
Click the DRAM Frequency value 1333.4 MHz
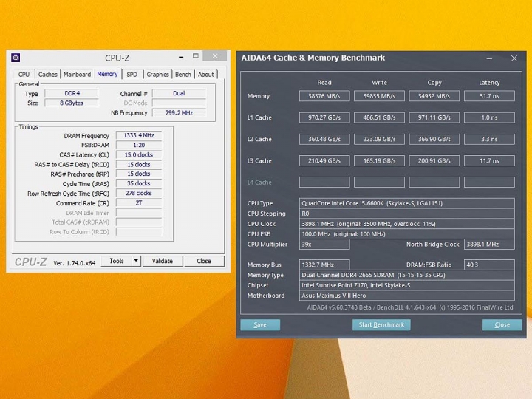pos(139,135)
